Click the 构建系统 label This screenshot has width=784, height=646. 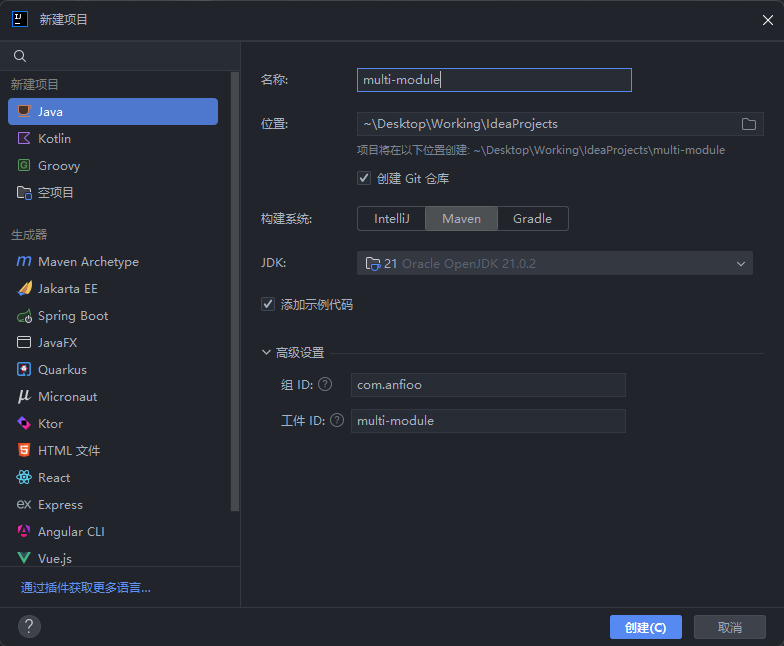click(x=286, y=218)
